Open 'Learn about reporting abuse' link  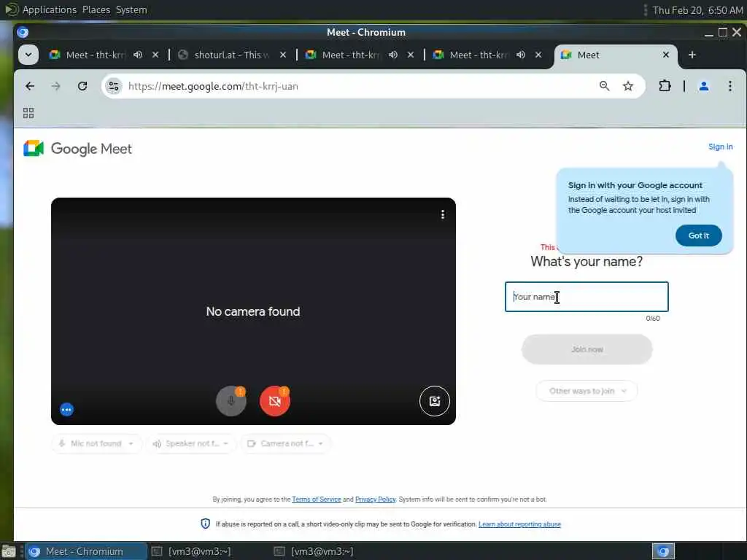click(519, 524)
